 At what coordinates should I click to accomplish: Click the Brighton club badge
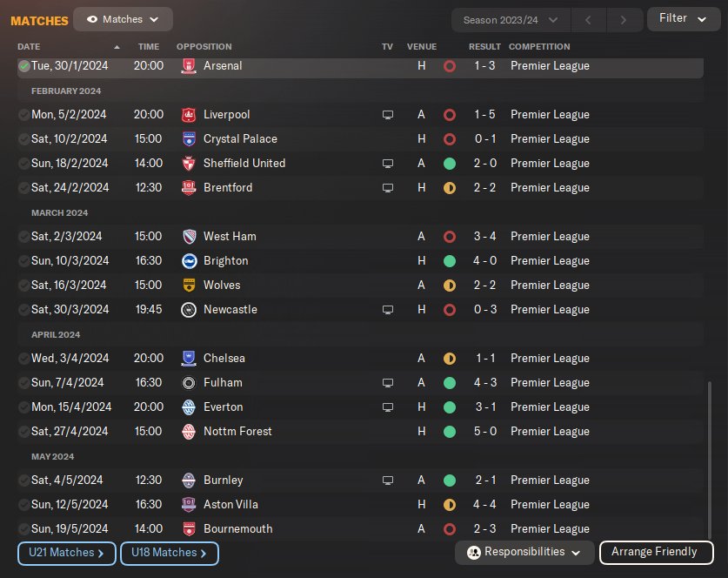pos(188,261)
